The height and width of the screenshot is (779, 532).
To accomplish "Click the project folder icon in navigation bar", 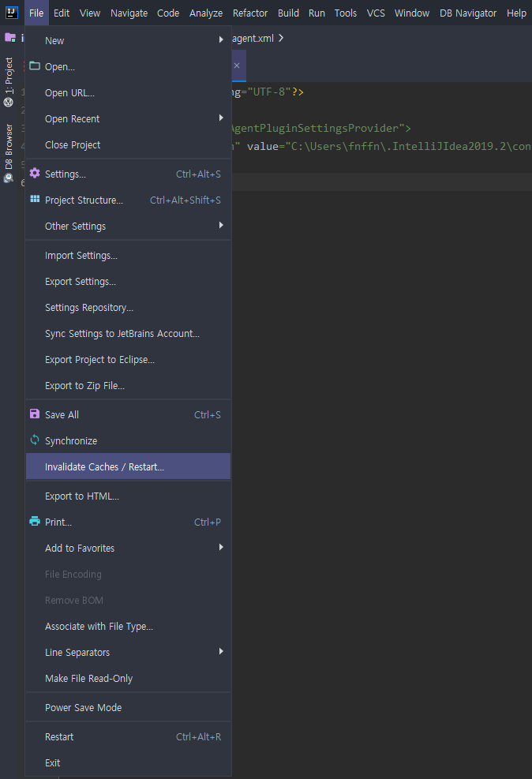I will pos(10,37).
